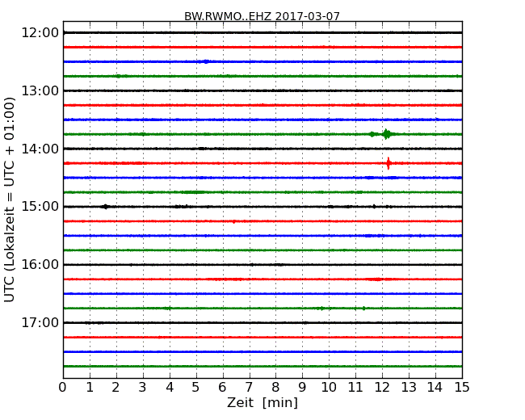Click the small red dip near minute 6.4

pyautogui.click(x=233, y=222)
